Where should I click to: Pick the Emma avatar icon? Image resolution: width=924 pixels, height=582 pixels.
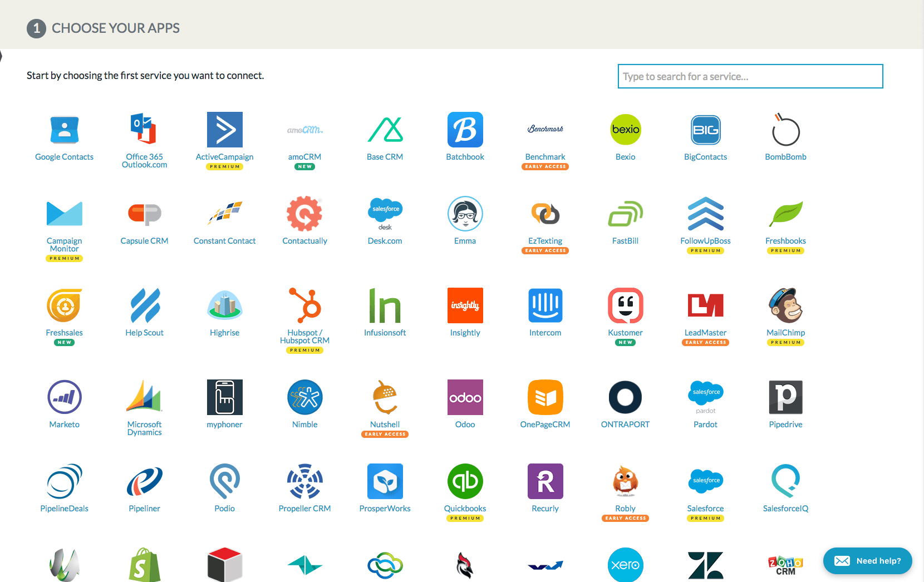[x=465, y=214]
